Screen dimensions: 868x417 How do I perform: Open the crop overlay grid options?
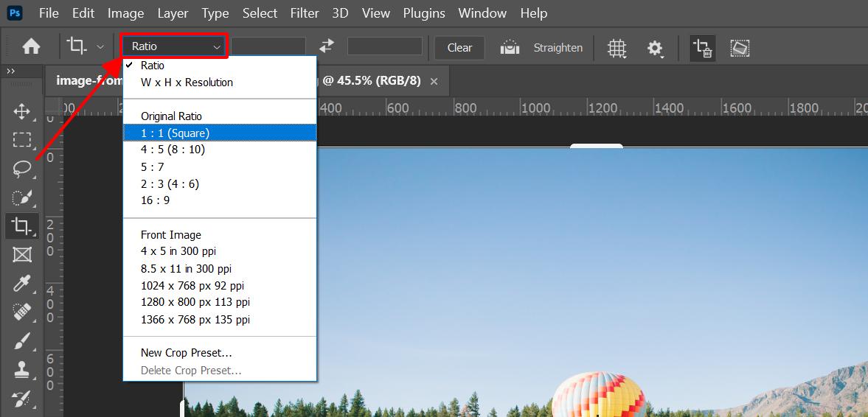tap(617, 48)
